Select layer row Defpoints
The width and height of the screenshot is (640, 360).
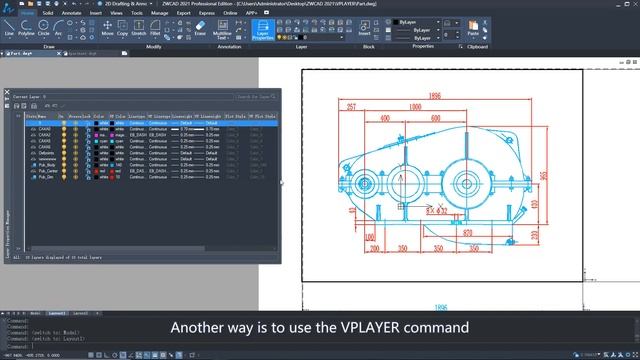point(151,153)
